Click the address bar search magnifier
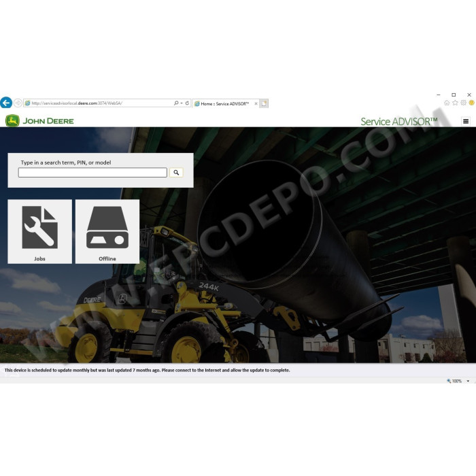Viewport: 476px width, 476px height. pyautogui.click(x=176, y=103)
